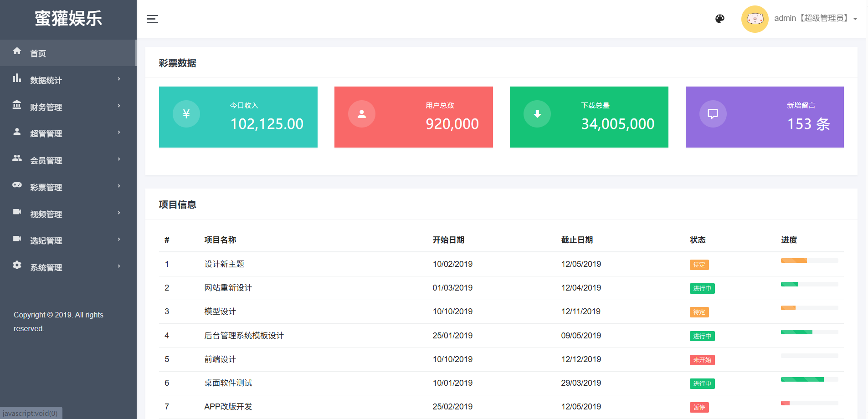Click the home icon beside 首页
Screen dimensions: 868x419
tap(17, 51)
